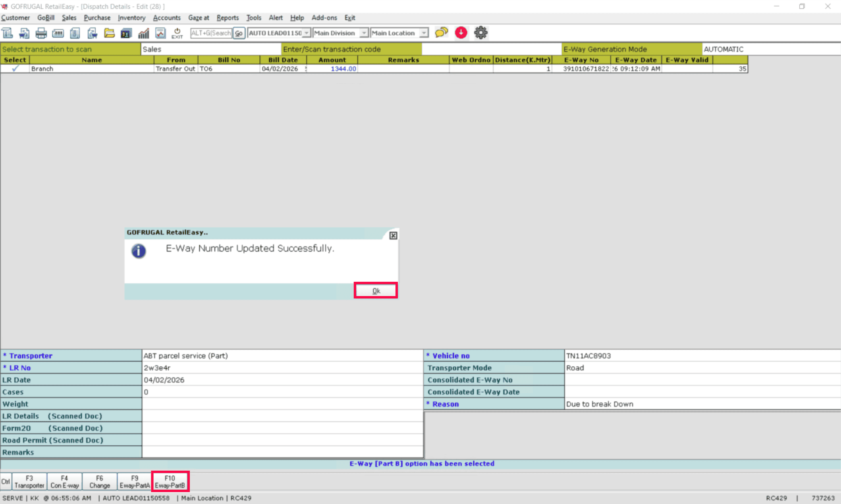Image resolution: width=841 pixels, height=504 pixels.
Task: Click the ALT+G search input field
Action: (x=211, y=33)
